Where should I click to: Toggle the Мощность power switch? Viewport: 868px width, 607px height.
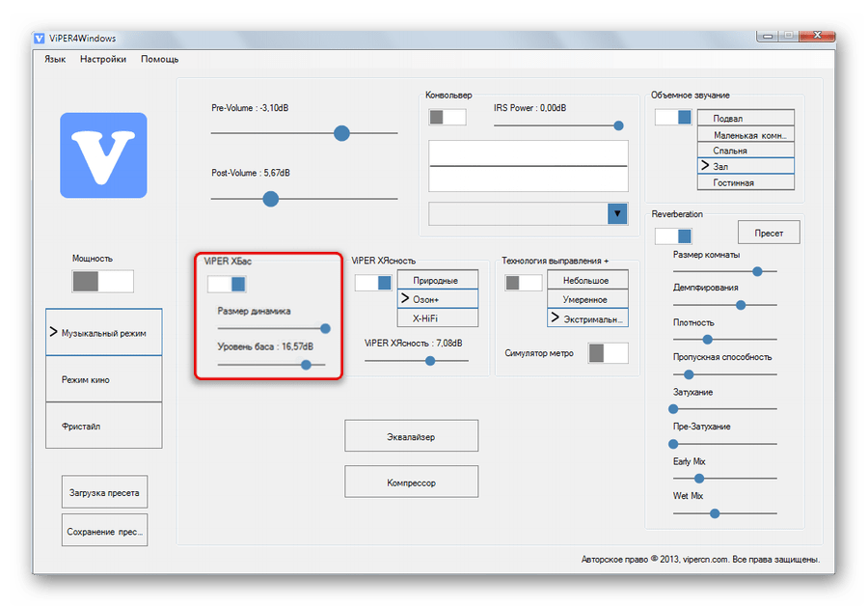[x=103, y=281]
